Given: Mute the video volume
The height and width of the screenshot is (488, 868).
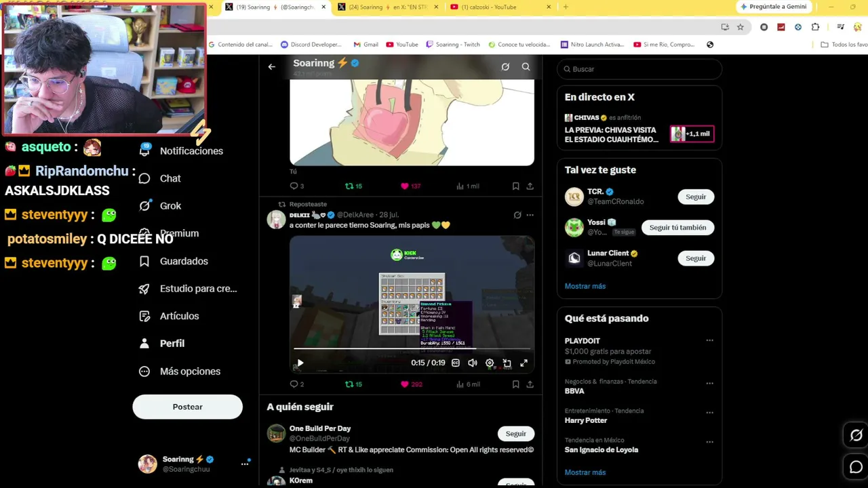Looking at the screenshot, I should 473,363.
